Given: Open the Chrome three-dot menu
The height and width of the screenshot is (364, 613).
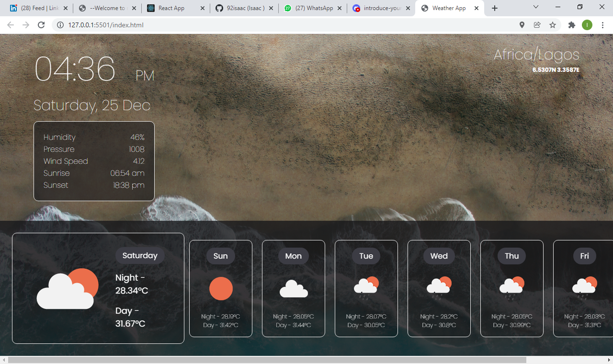Looking at the screenshot, I should point(602,25).
